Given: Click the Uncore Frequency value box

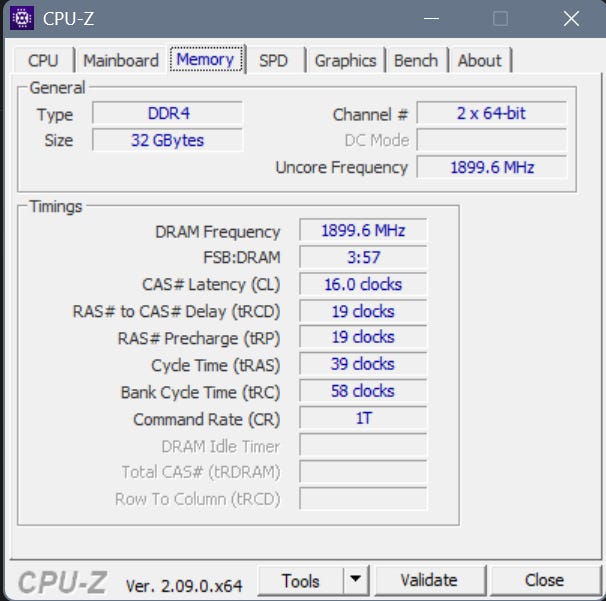Looking at the screenshot, I should [x=492, y=167].
